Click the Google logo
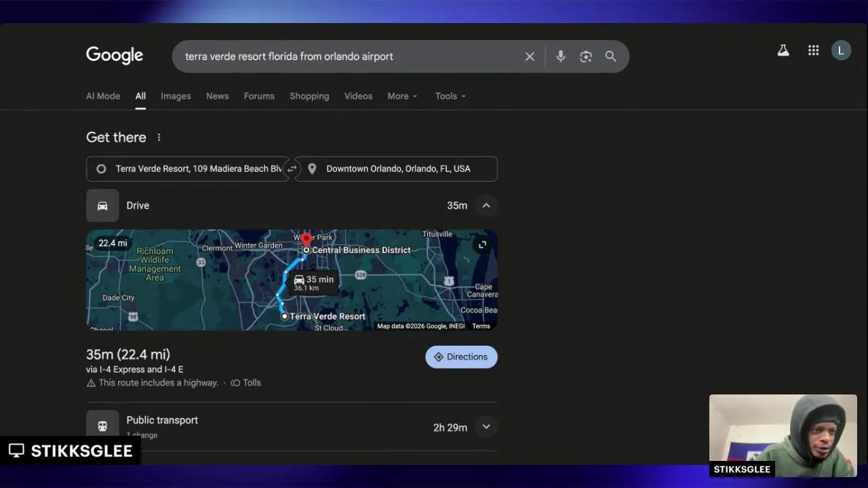 tap(115, 56)
